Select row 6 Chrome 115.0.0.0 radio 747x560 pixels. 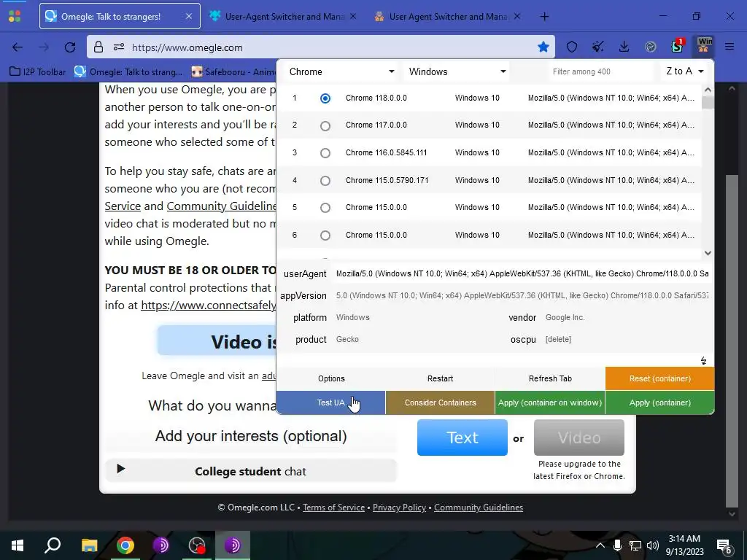325,236
